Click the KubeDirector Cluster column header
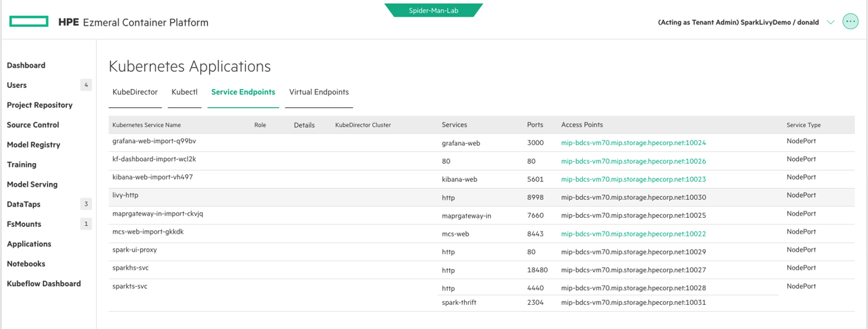 (363, 125)
